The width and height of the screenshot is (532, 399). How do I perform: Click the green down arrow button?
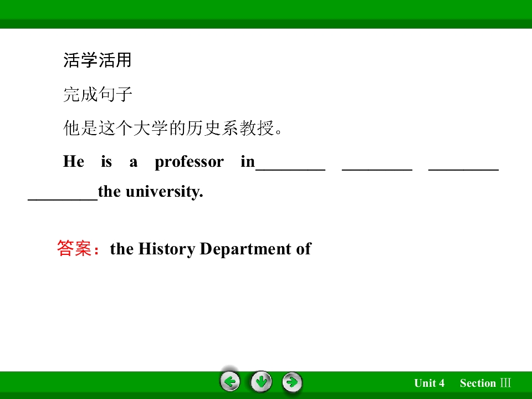point(261,382)
